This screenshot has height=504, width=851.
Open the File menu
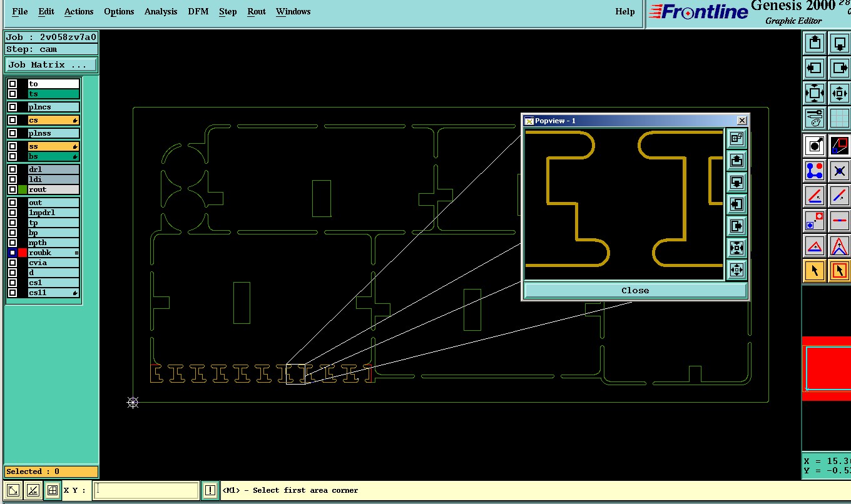20,11
